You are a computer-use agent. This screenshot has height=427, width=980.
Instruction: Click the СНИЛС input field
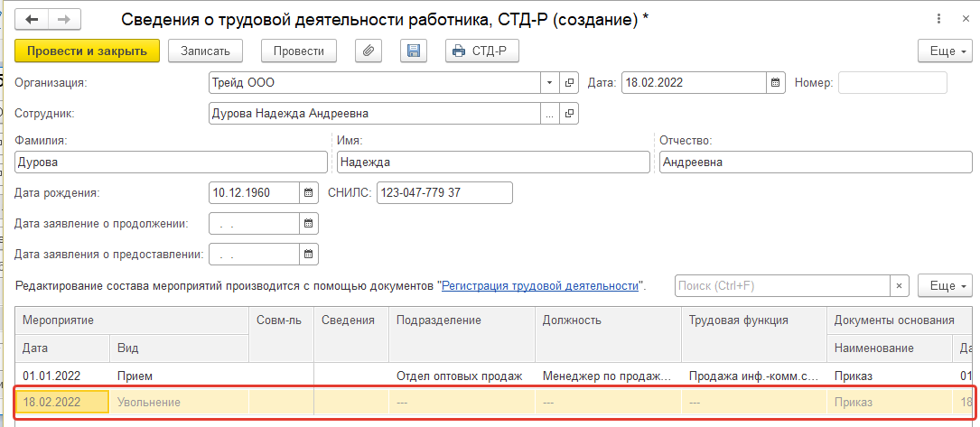(443, 193)
